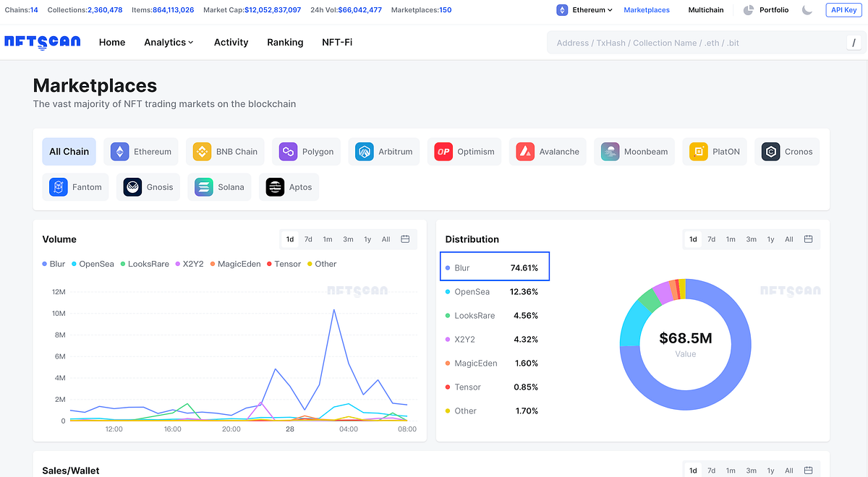Switch Volume chart to 7d range

click(x=308, y=239)
